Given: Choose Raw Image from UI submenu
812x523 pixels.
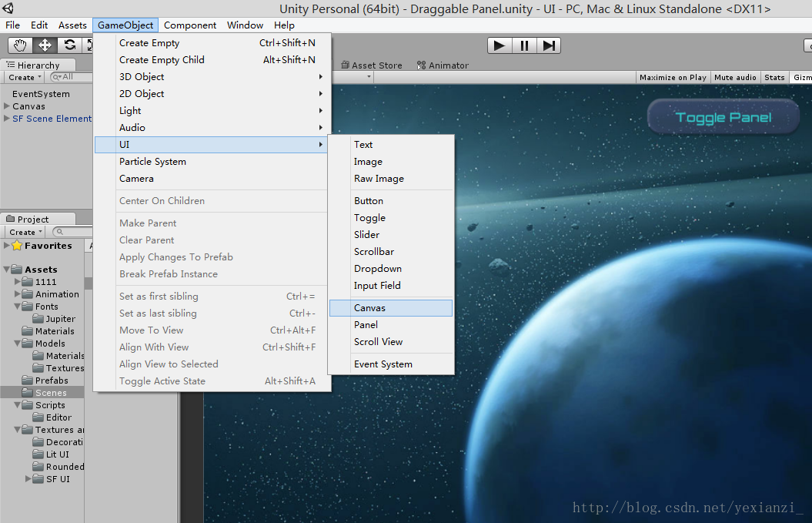Looking at the screenshot, I should click(x=391, y=179).
